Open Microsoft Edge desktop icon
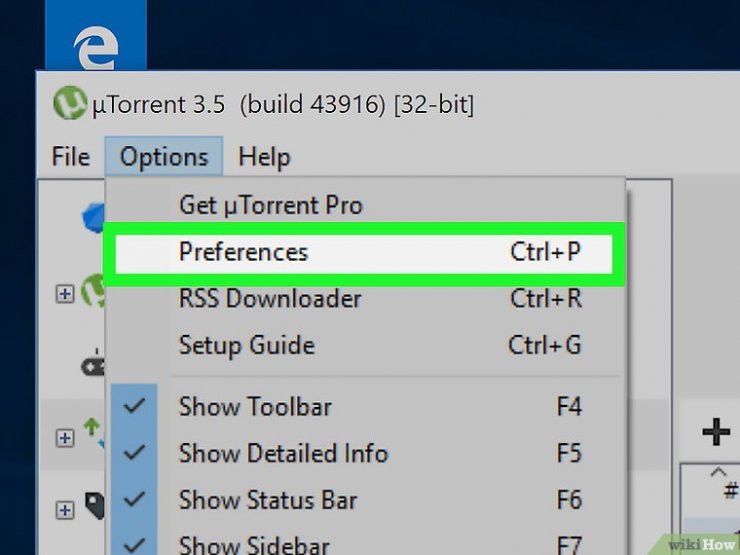The image size is (740, 555). coord(96,48)
